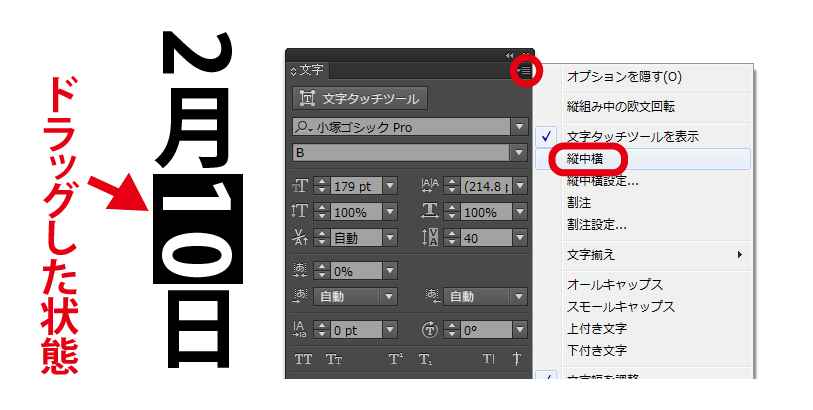Screen dimensions: 813x410
Task: Cycle panel view via arrows beside 文字 tab
Action: coord(293,72)
